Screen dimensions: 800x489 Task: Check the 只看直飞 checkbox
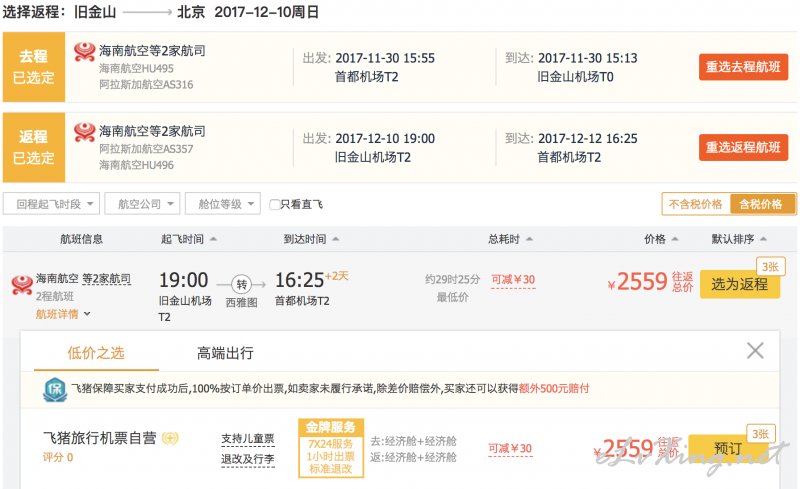coord(274,205)
